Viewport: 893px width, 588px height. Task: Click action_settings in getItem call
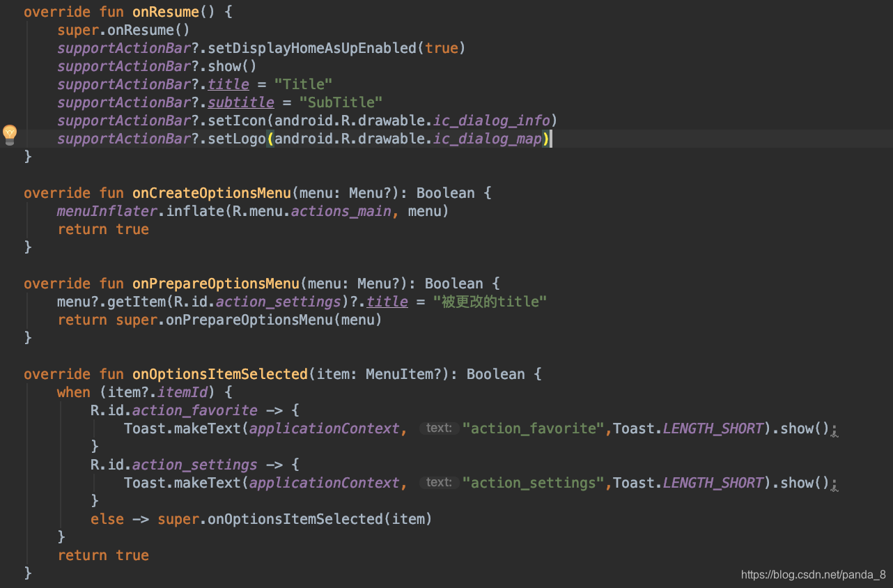[279, 302]
